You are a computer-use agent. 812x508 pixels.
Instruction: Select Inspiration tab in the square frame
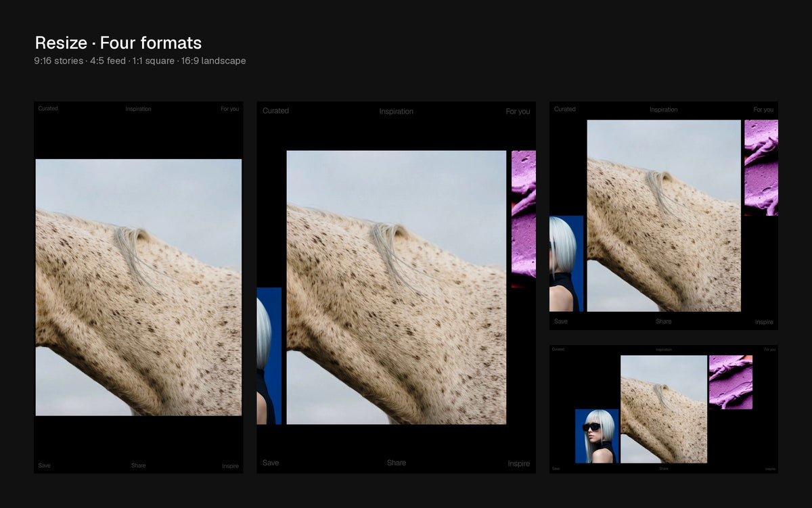coord(663,110)
